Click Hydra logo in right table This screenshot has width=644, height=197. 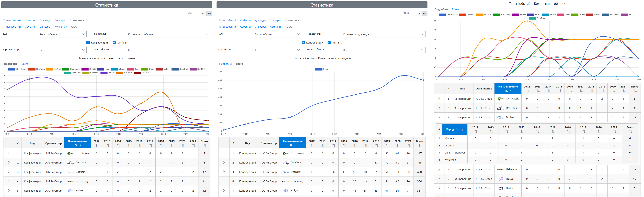501,188
